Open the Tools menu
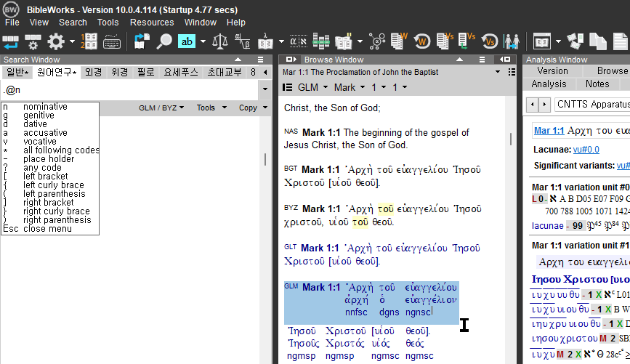The image size is (630, 364). coord(108,23)
